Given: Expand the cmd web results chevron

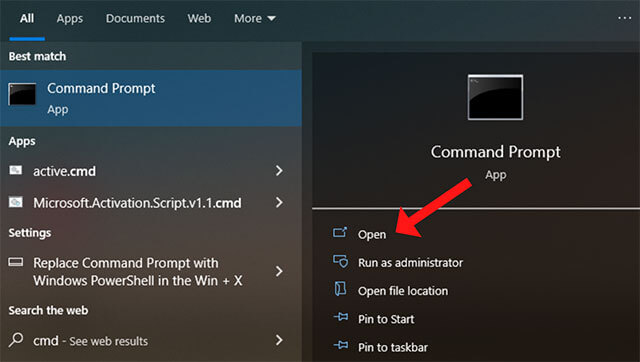Looking at the screenshot, I should pos(279,340).
